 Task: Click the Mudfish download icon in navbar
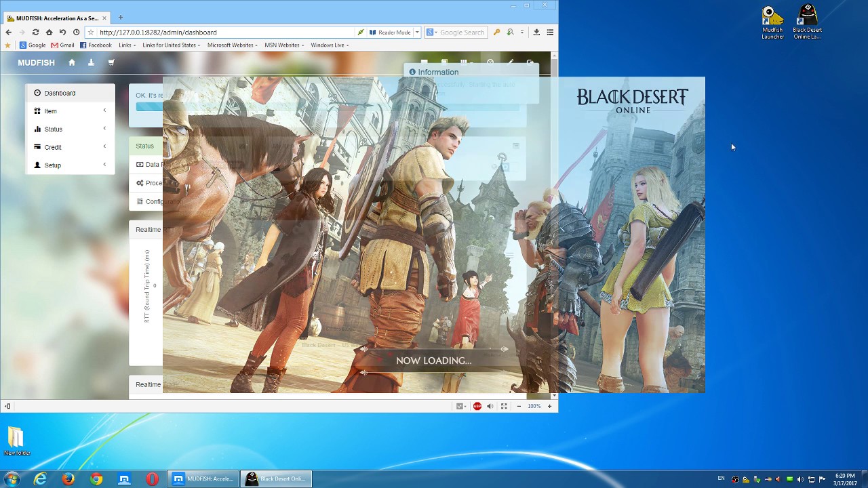click(91, 62)
